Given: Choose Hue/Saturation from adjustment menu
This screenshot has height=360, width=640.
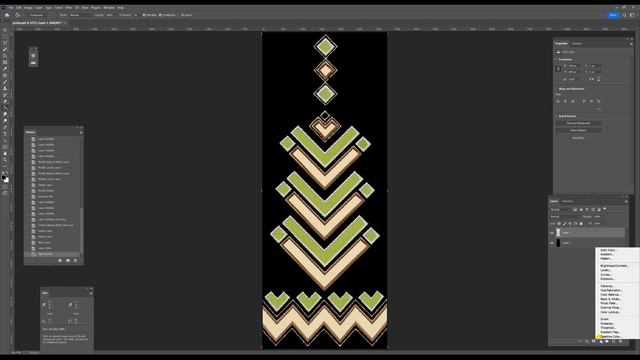Looking at the screenshot, I should [611, 290].
